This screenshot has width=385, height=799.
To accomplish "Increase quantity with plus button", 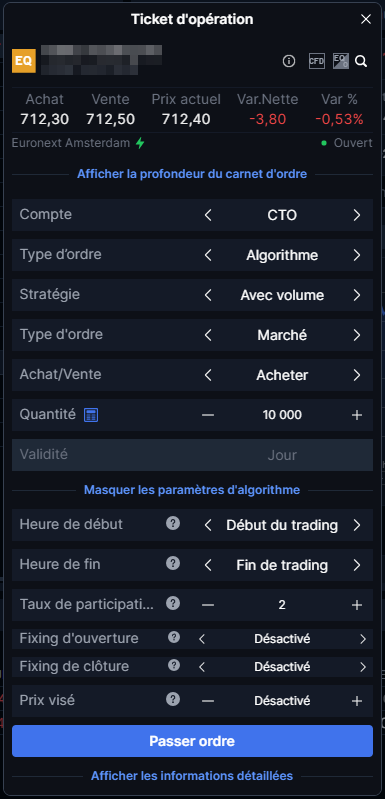I will coord(356,415).
